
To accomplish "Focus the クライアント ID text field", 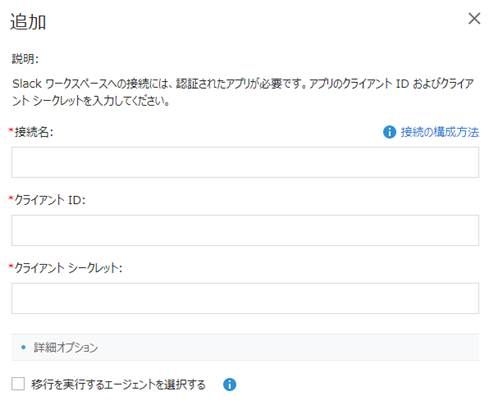I will coord(245,230).
